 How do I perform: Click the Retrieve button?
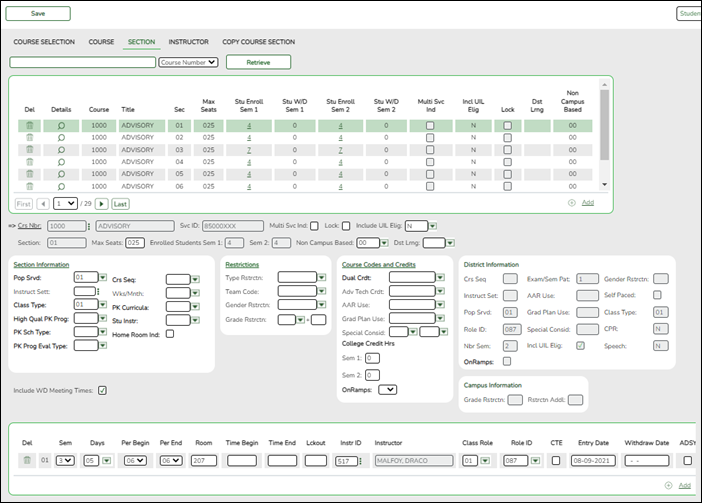tap(258, 62)
